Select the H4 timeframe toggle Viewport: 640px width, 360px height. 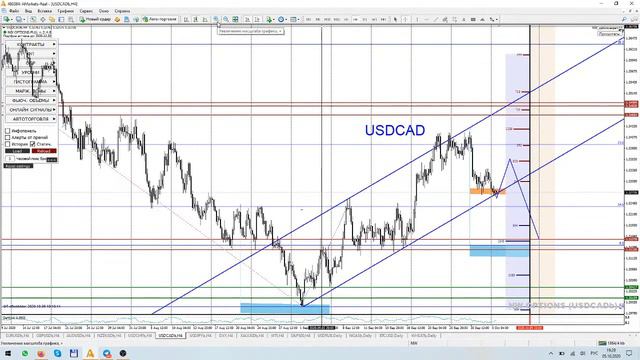pyautogui.click(x=356, y=19)
